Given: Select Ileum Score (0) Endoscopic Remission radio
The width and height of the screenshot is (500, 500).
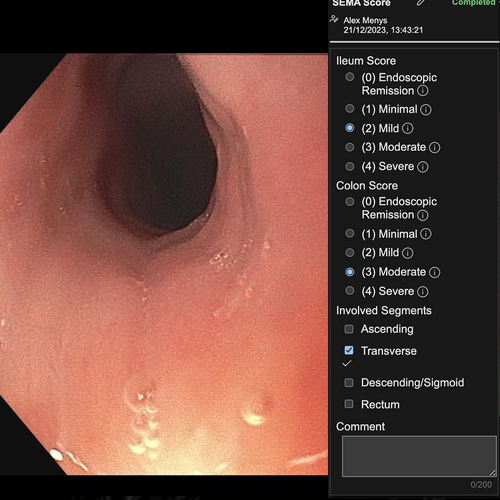Looking at the screenshot, I should coord(350,77).
